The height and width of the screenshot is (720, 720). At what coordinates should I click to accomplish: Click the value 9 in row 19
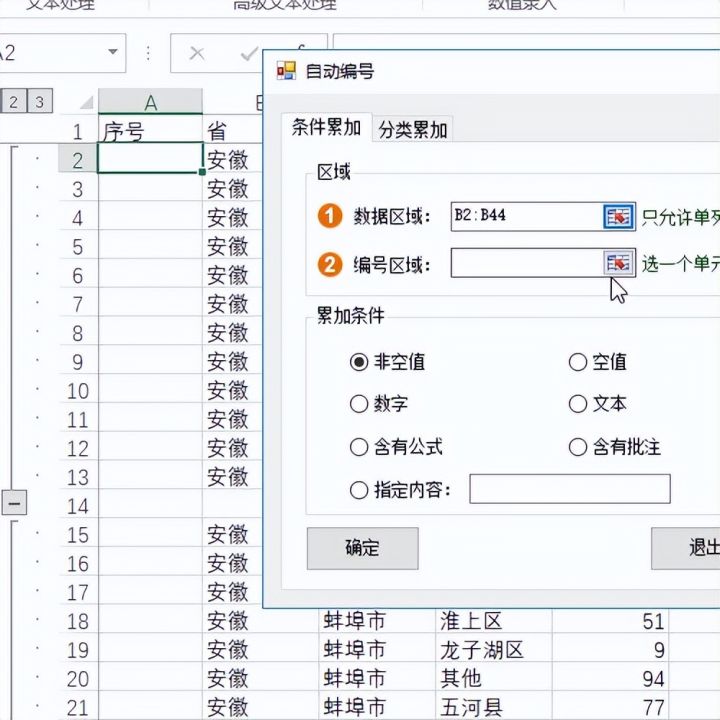click(x=659, y=651)
